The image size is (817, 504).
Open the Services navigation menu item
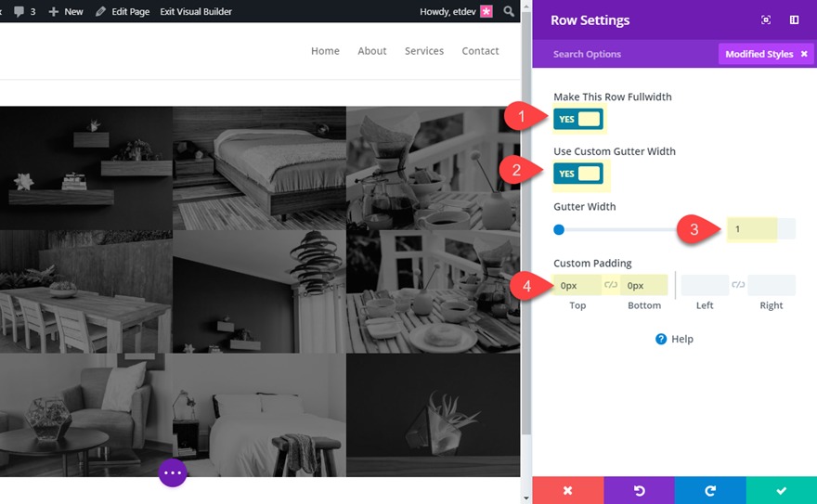pyautogui.click(x=424, y=50)
